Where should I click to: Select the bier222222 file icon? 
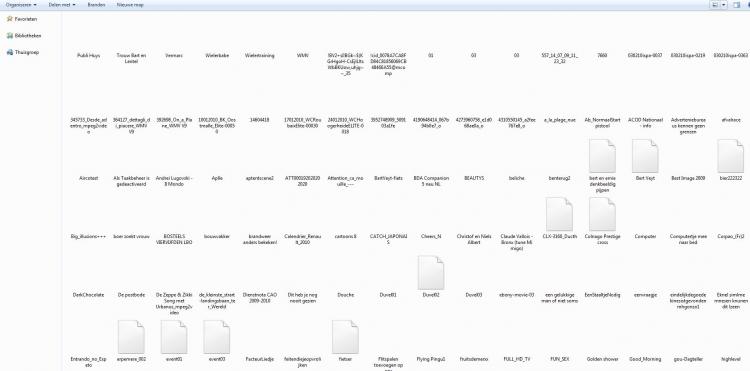tap(731, 156)
